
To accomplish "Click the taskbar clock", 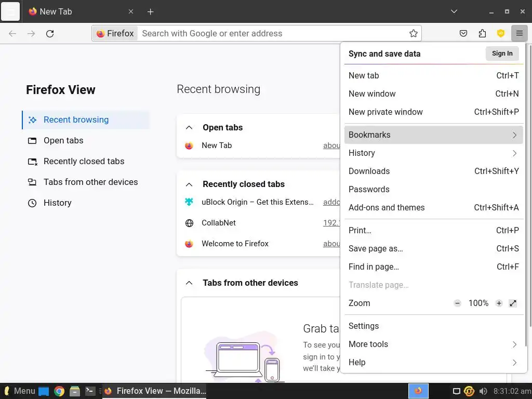I will click(512, 391).
